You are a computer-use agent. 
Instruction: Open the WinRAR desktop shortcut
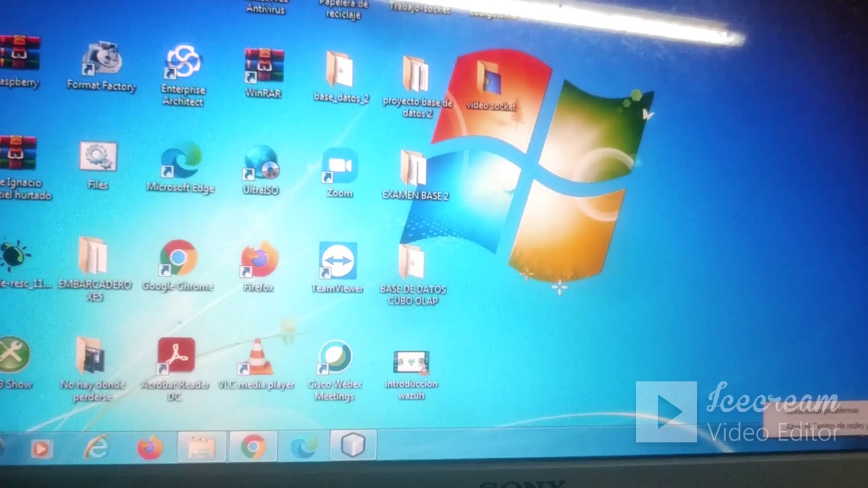point(264,73)
